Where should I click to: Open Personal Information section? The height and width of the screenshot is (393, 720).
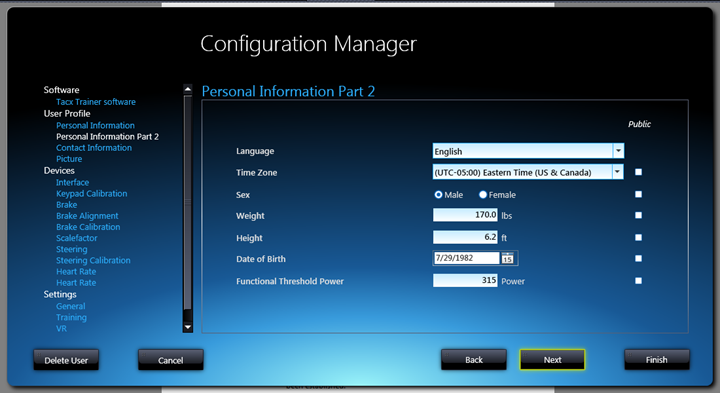coord(96,125)
